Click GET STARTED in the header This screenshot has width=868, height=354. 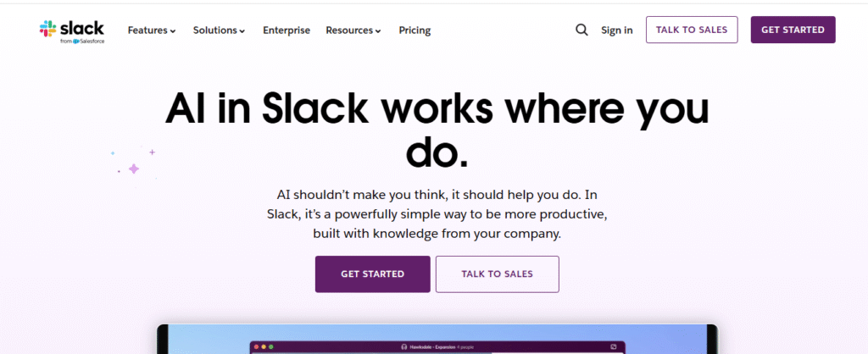[x=793, y=30]
